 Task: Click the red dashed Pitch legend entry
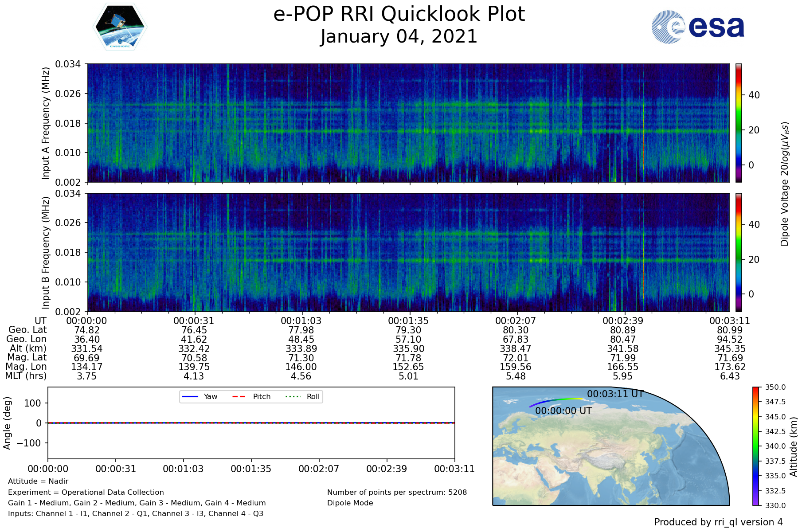[251, 396]
